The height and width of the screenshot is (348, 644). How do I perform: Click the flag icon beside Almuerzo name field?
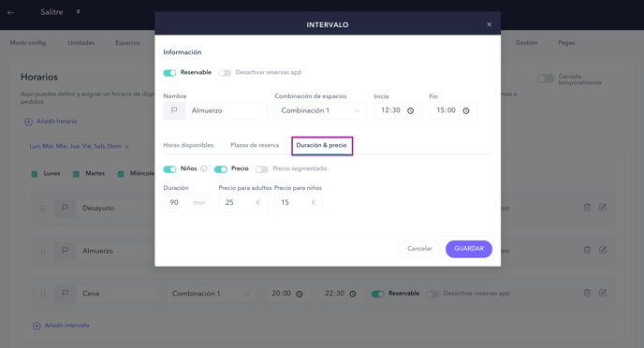174,110
